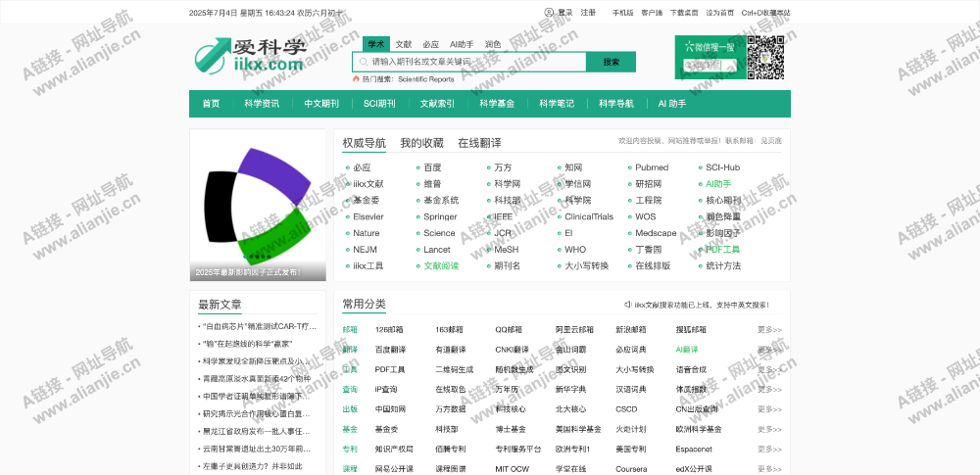Open AI 助手 in navigation bar
The image size is (980, 475).
point(672,104)
